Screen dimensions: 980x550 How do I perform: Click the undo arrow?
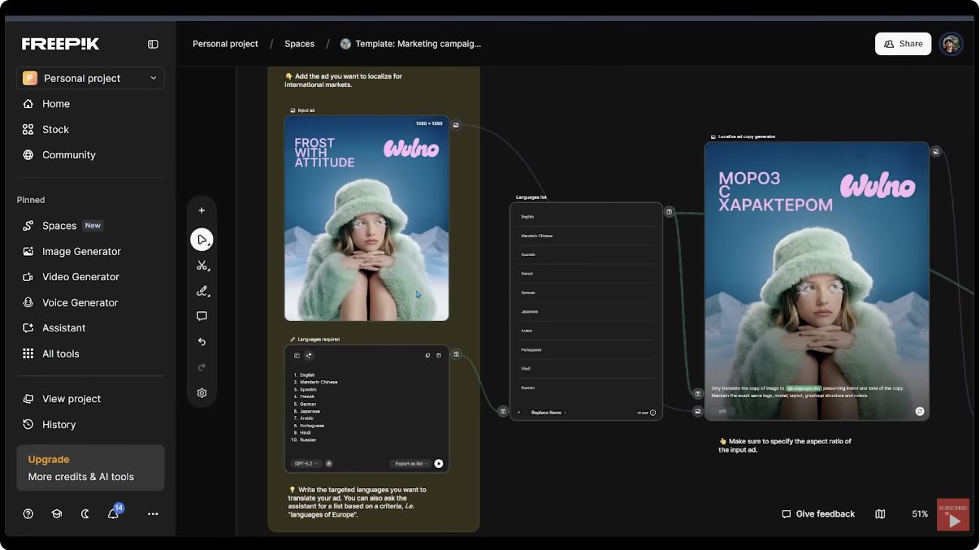click(x=202, y=342)
